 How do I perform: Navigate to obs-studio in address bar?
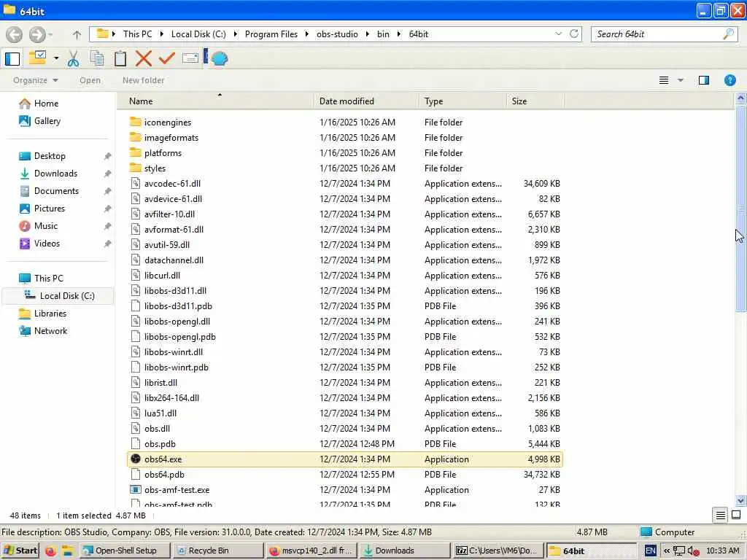click(337, 34)
